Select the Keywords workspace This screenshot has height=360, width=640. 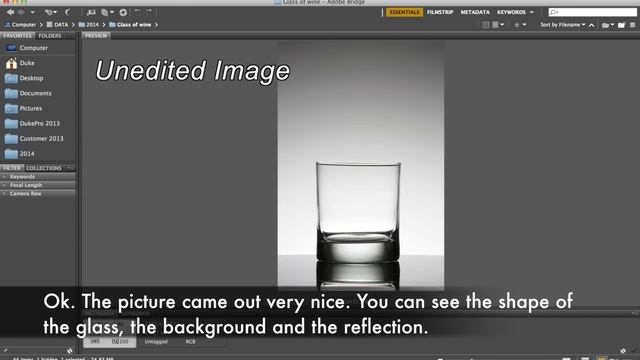[x=511, y=12]
